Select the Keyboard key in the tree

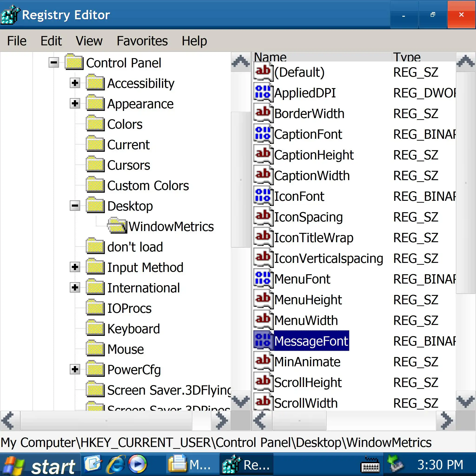click(133, 329)
